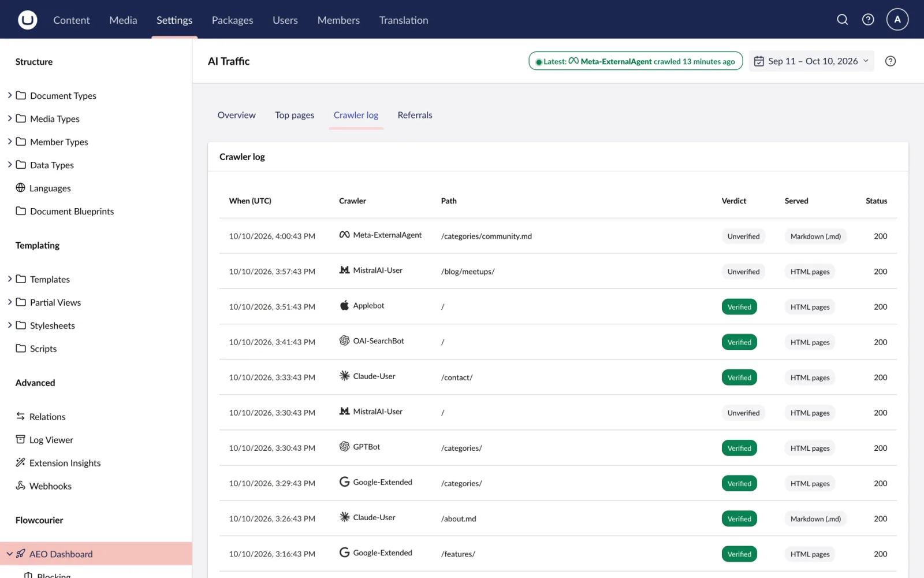This screenshot has height=578, width=924.
Task: Expand the Templates tree node
Action: pyautogui.click(x=10, y=279)
